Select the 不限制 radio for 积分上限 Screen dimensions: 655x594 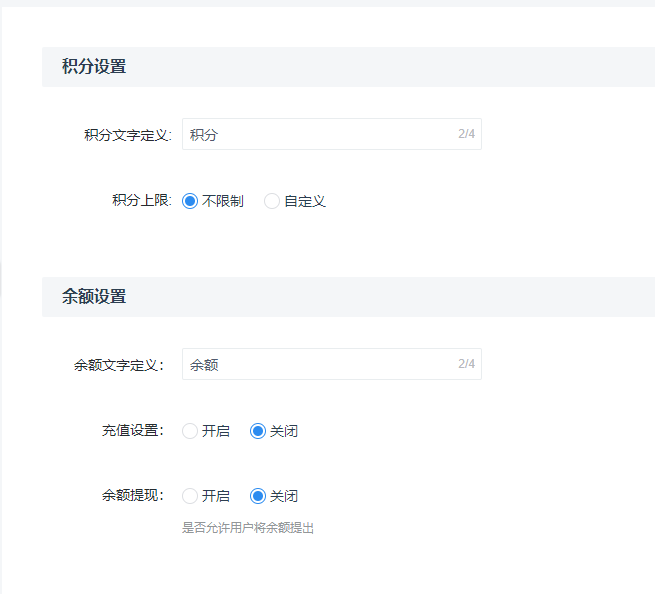(190, 201)
